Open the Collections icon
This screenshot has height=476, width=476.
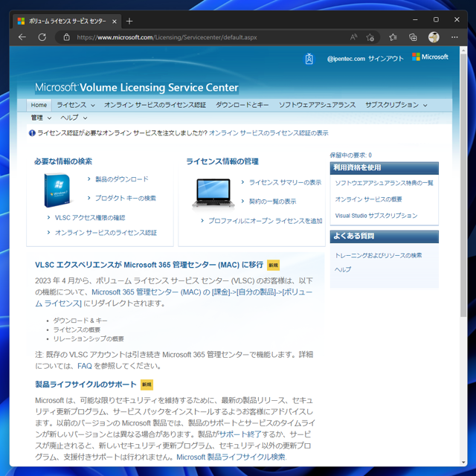click(x=413, y=37)
